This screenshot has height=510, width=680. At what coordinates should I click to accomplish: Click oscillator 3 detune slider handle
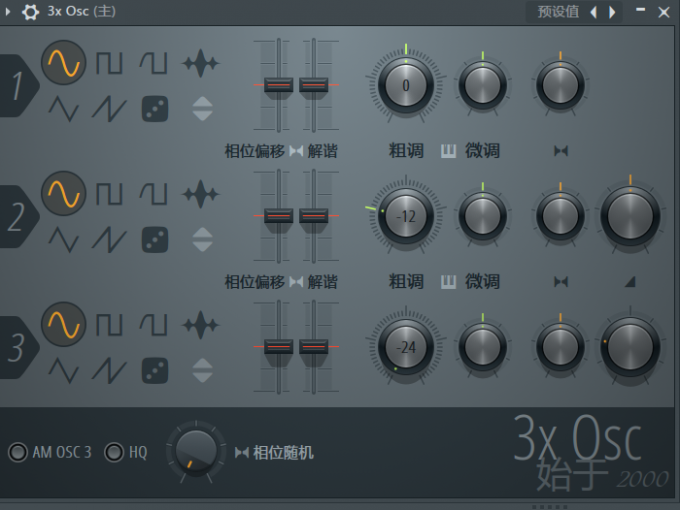[314, 347]
